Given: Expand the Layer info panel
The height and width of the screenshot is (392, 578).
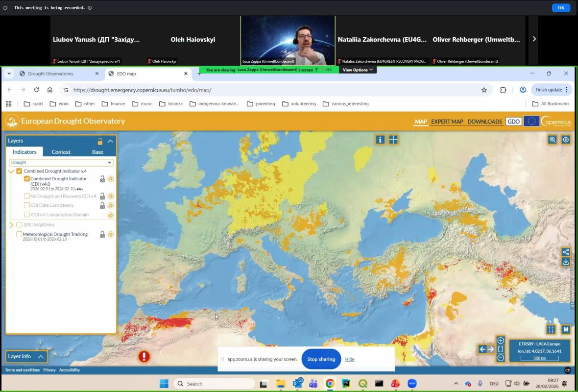Looking at the screenshot, I should [41, 357].
